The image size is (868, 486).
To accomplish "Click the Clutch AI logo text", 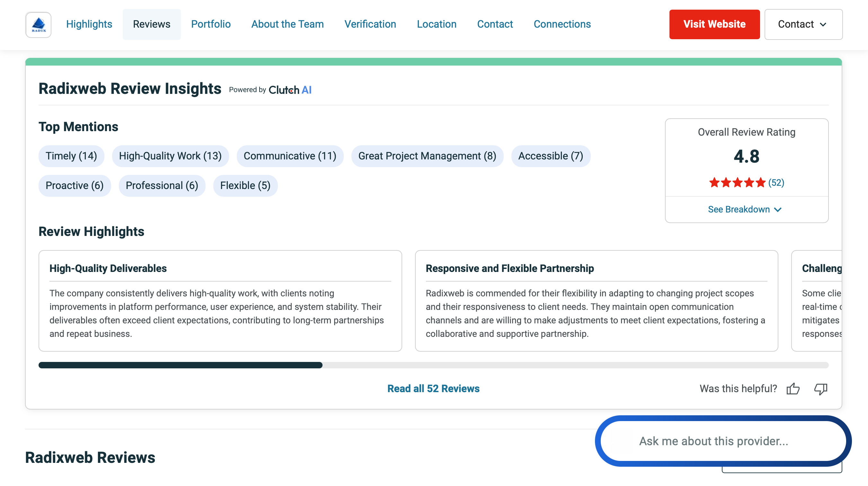I will coord(290,90).
